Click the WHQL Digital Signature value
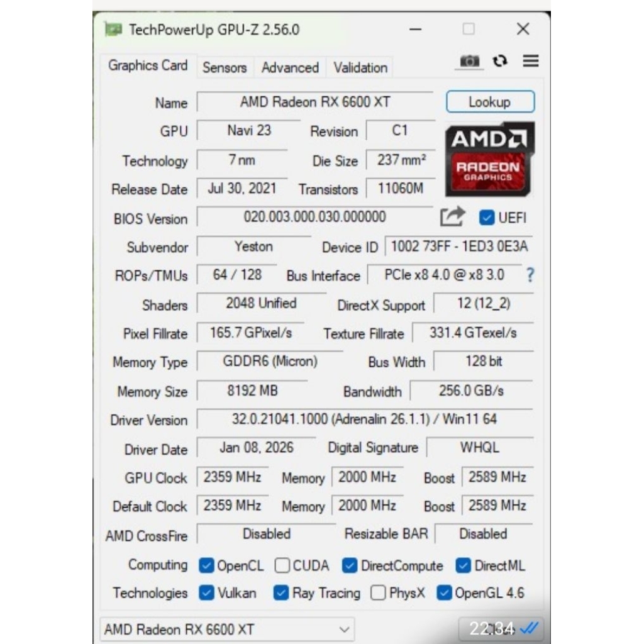This screenshot has height=644, width=644. (x=480, y=447)
